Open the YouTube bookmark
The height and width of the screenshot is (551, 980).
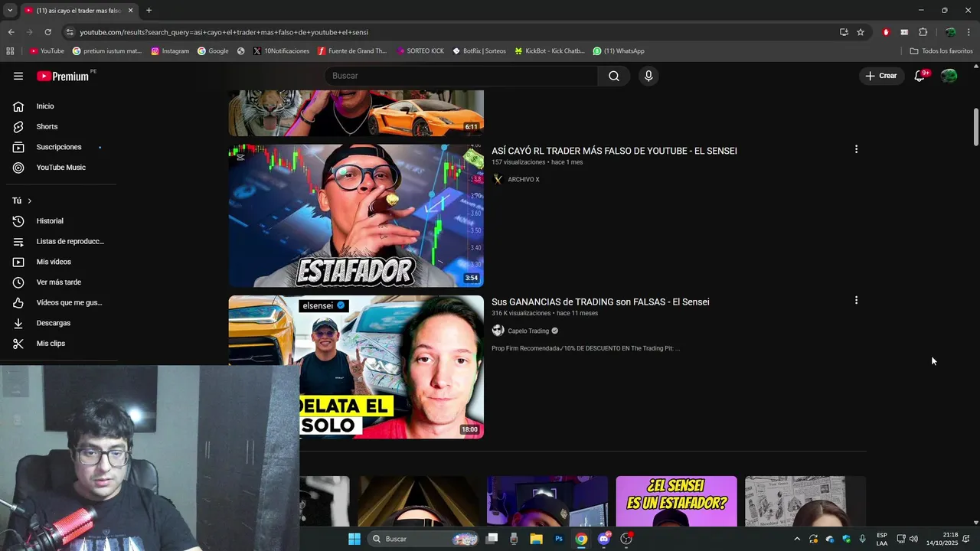(x=47, y=51)
